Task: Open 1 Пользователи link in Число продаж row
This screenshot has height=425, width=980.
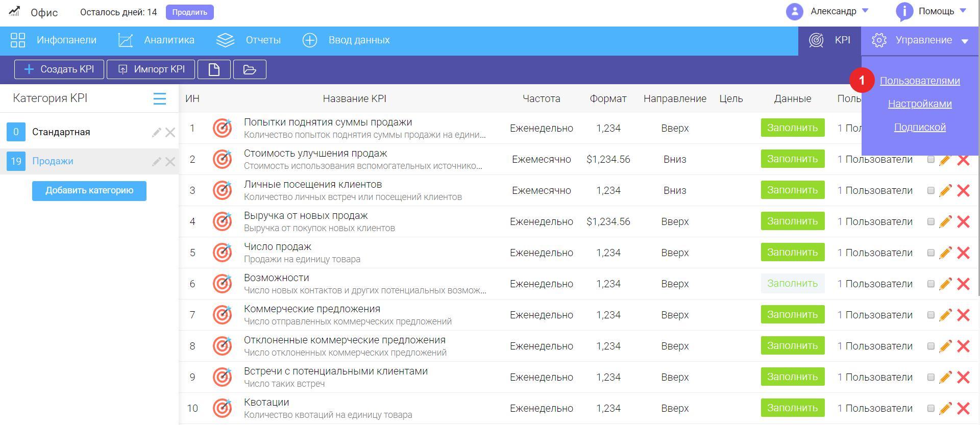Action: (x=875, y=253)
